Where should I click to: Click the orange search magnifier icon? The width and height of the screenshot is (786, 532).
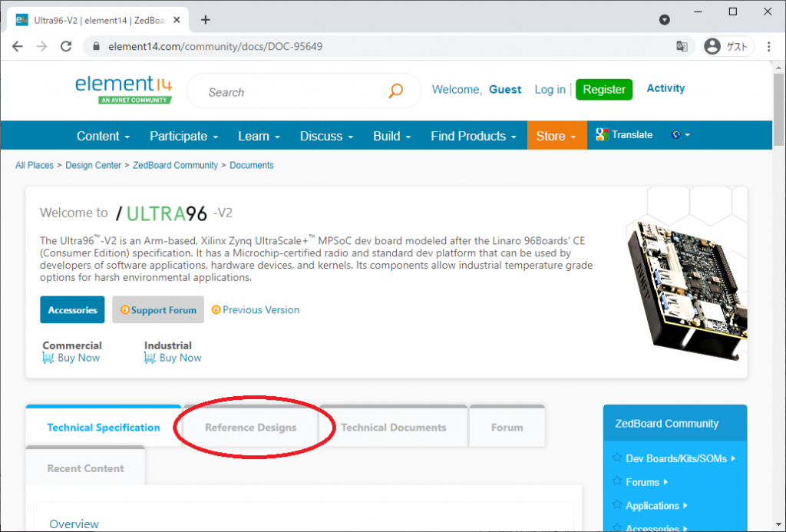[x=395, y=91]
